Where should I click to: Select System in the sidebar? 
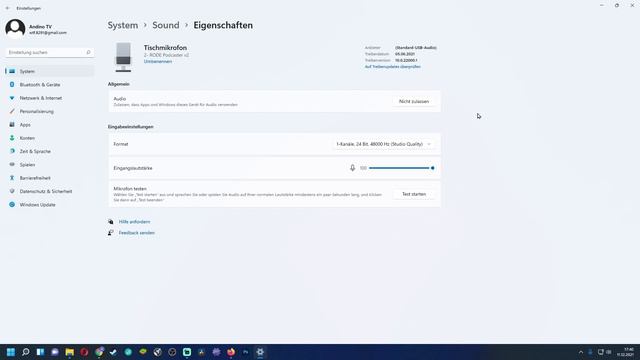coord(49,71)
